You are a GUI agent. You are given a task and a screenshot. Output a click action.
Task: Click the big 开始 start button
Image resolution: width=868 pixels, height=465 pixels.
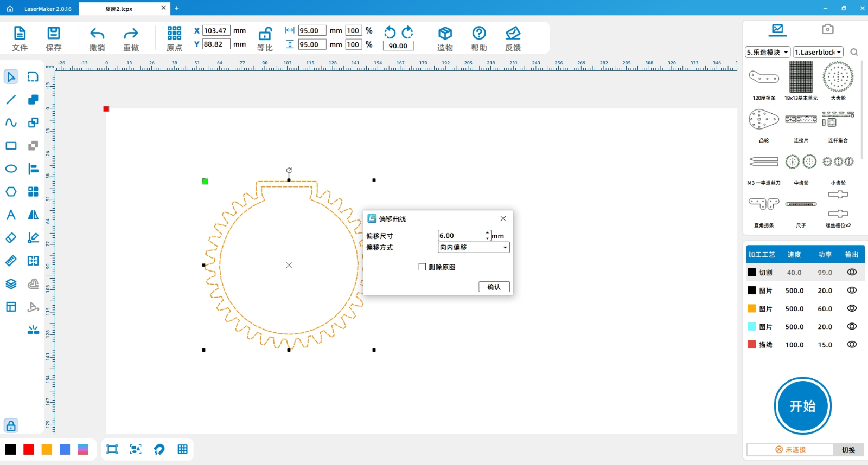pos(802,406)
